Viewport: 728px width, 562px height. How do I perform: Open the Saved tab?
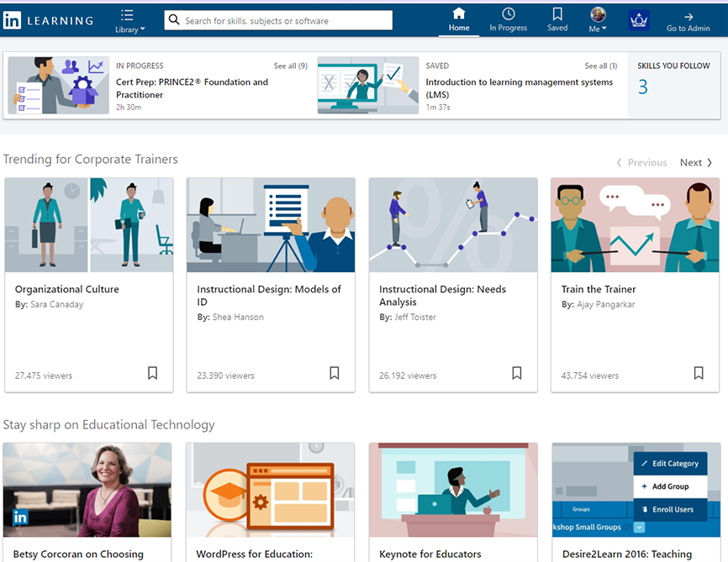557,20
